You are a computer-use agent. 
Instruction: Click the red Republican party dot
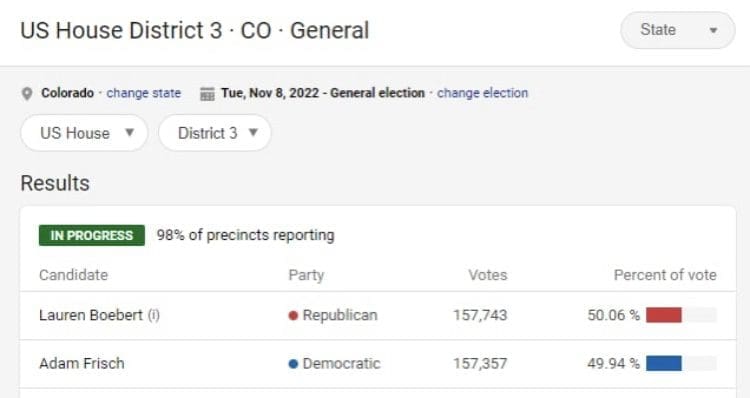293,315
